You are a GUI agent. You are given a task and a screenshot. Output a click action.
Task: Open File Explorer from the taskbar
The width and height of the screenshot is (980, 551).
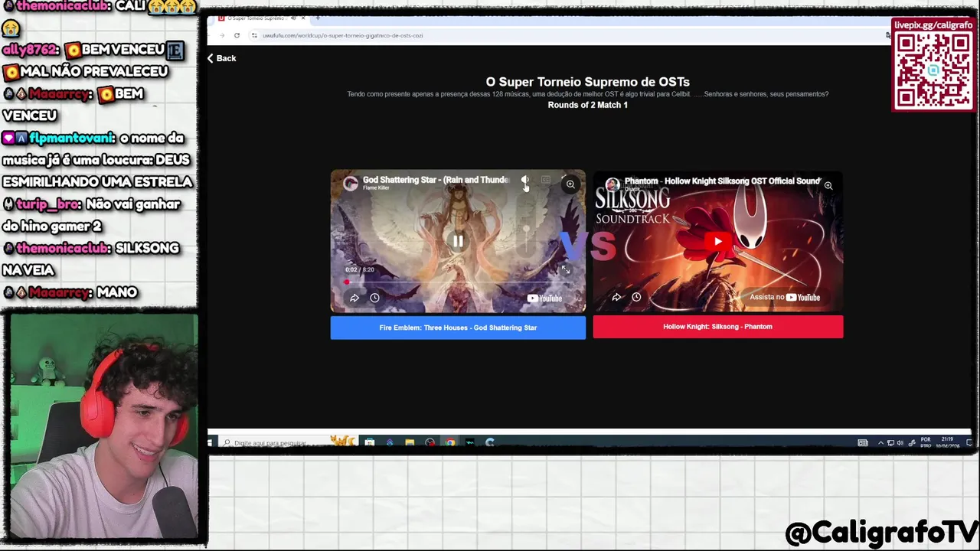pyautogui.click(x=410, y=442)
